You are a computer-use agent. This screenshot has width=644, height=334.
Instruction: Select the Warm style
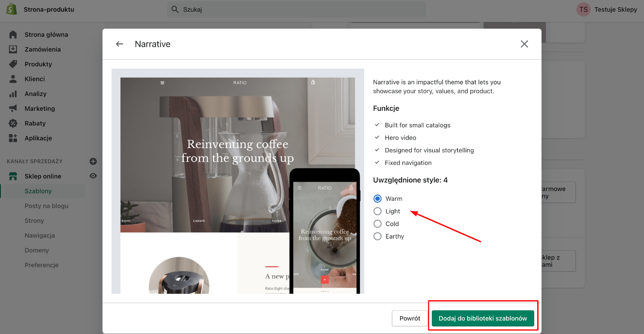click(x=378, y=199)
